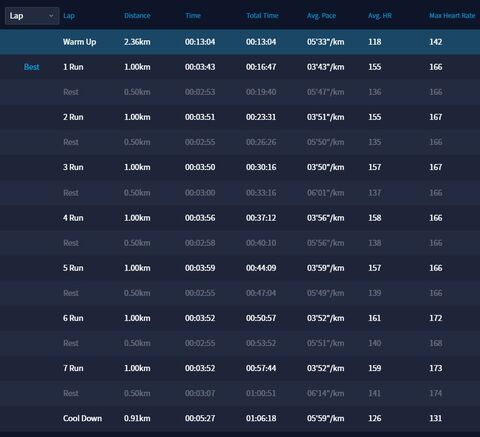Click Warm Up max heart rate 142
Viewport: 480px width, 437px height.
pos(436,42)
